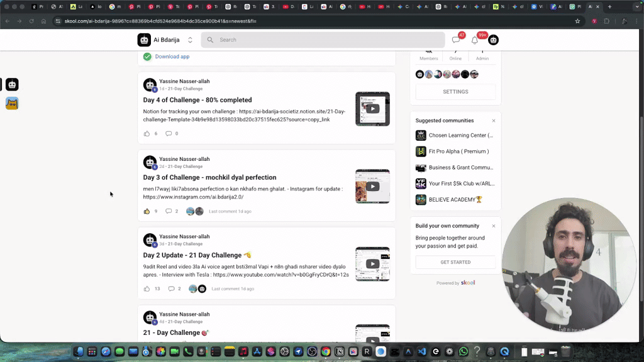Image resolution: width=644 pixels, height=362 pixels.
Task: Open the Trash in the dock
Action: (565, 352)
